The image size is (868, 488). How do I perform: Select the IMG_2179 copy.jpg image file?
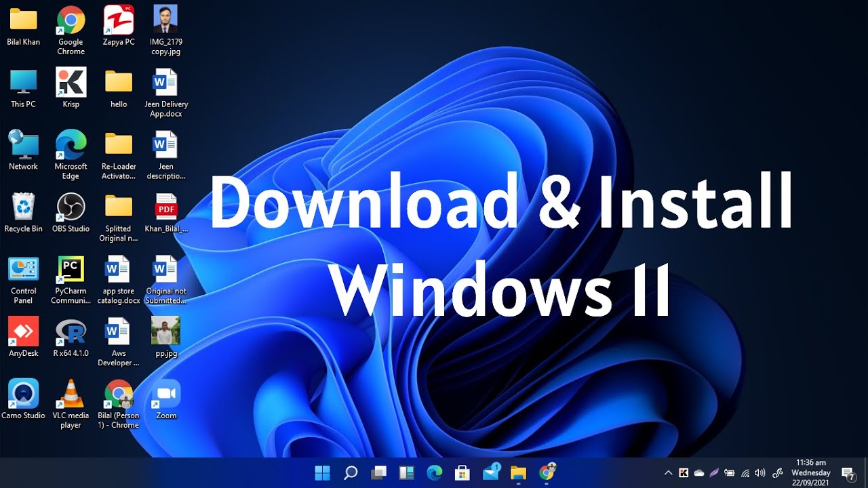point(166,30)
